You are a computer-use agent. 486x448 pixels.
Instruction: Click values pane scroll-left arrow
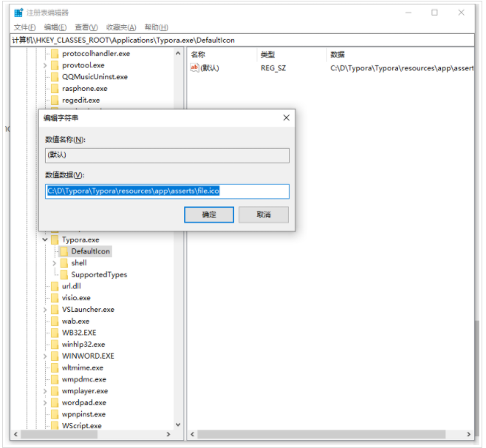(193, 435)
